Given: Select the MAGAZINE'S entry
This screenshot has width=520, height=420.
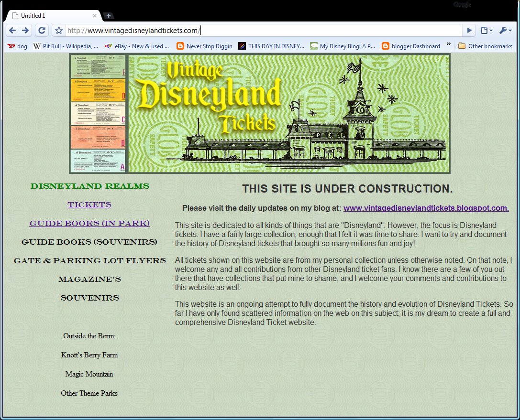Looking at the screenshot, I should [89, 279].
